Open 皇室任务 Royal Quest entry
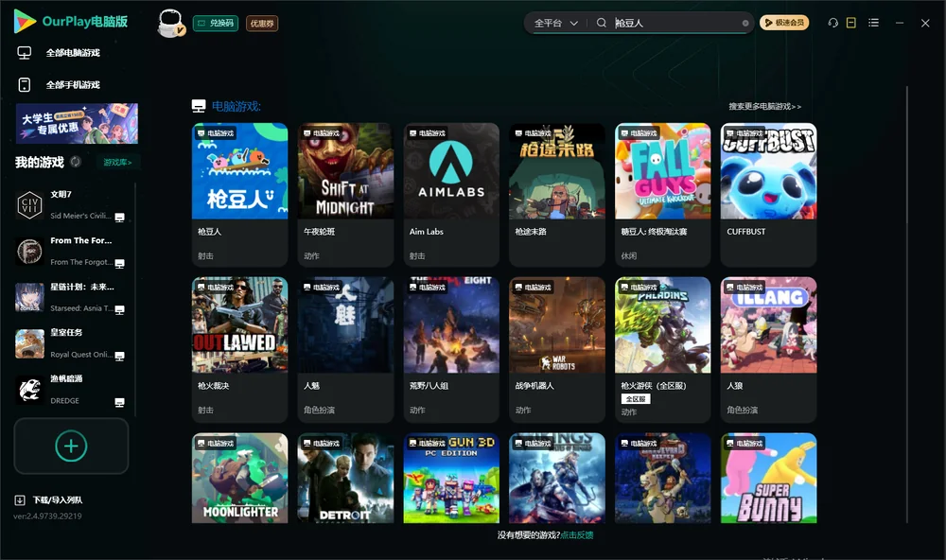The width and height of the screenshot is (946, 560). tap(71, 343)
